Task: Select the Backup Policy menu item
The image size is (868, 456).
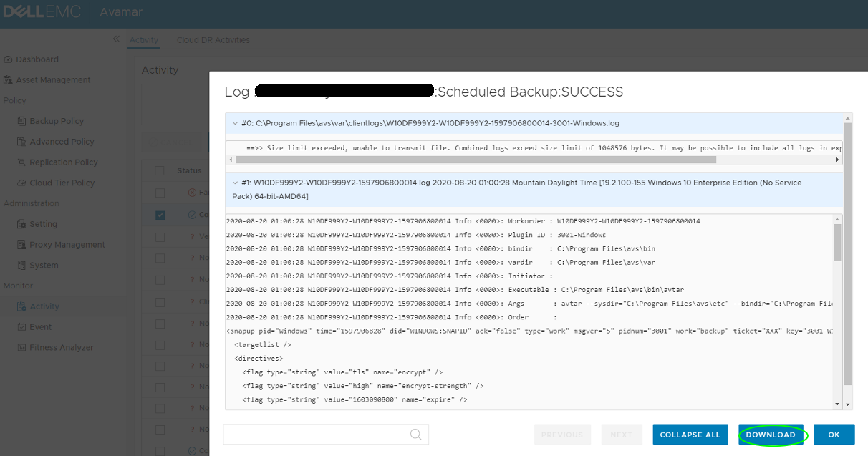Action: coord(57,121)
